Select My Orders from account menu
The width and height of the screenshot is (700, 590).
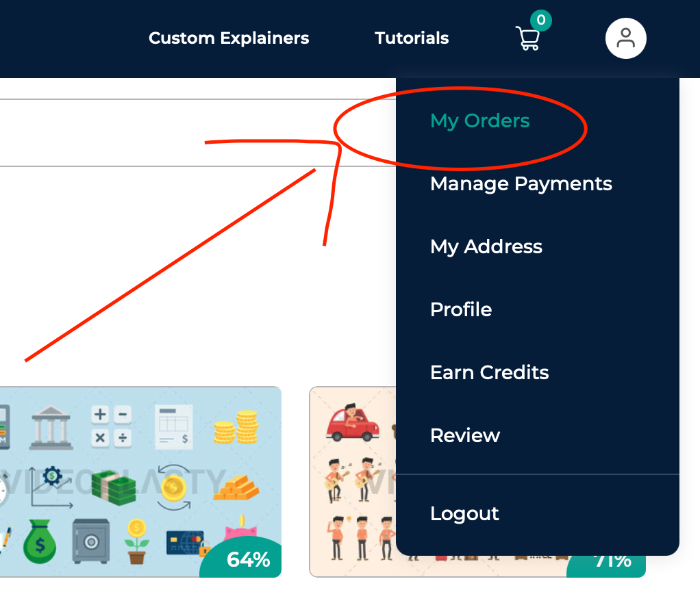tap(480, 121)
